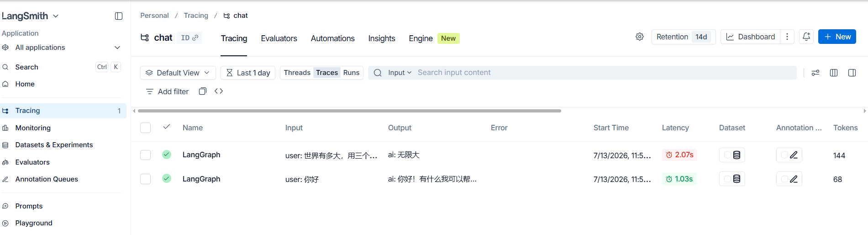Open project settings gear icon

[x=640, y=37]
